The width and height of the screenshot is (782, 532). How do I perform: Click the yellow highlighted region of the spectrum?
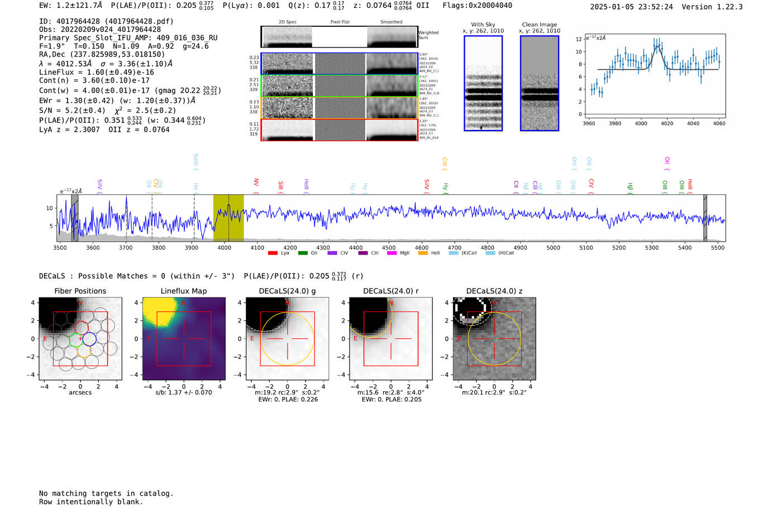(228, 218)
